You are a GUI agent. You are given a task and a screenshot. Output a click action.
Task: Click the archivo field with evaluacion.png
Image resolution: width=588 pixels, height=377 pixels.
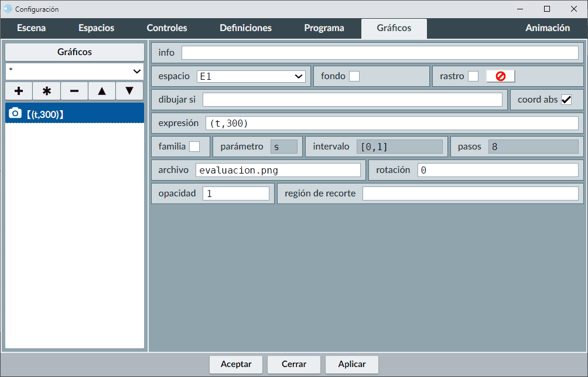278,170
